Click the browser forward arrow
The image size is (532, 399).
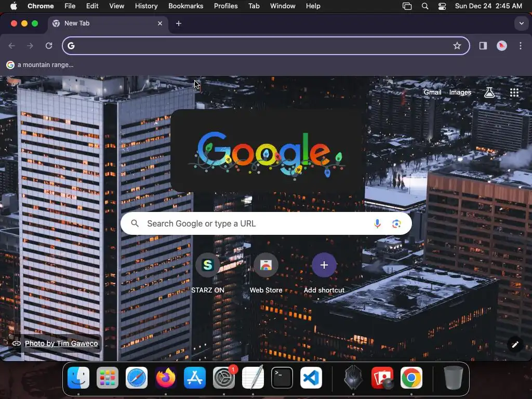coord(30,46)
